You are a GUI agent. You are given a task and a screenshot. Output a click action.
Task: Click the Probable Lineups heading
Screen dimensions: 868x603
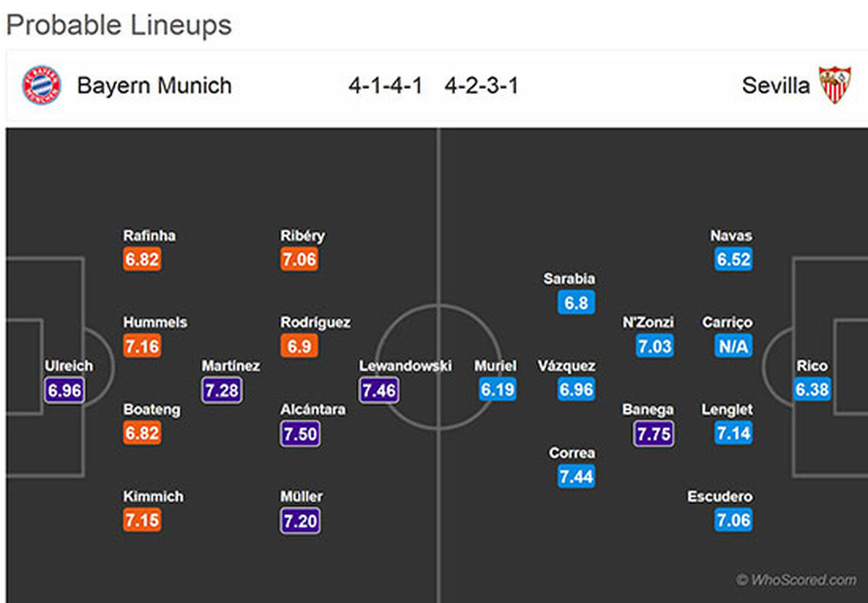click(119, 25)
